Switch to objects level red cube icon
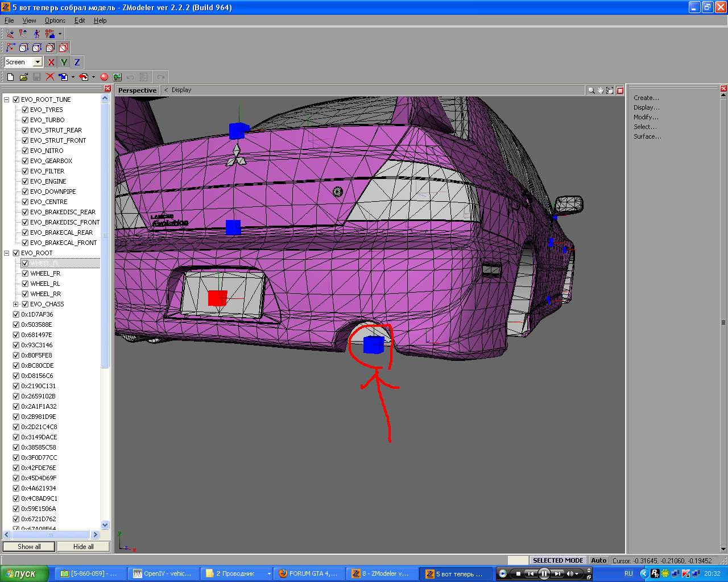 coord(63,48)
